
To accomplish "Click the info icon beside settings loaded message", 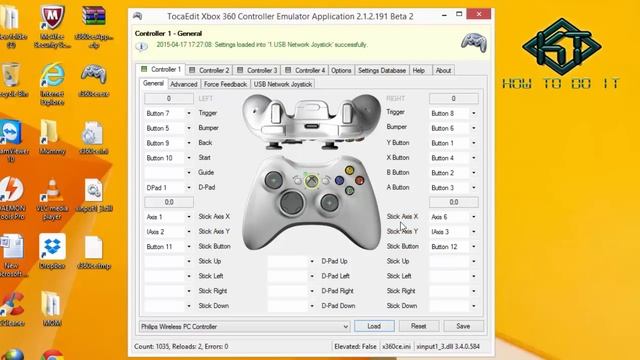I will pyautogui.click(x=142, y=46).
